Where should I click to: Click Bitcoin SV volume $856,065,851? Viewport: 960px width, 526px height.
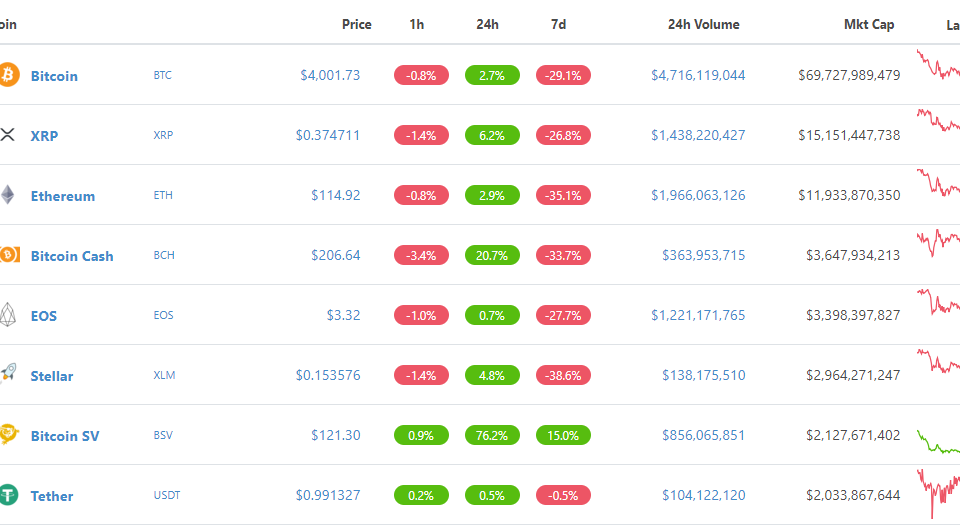coord(703,435)
